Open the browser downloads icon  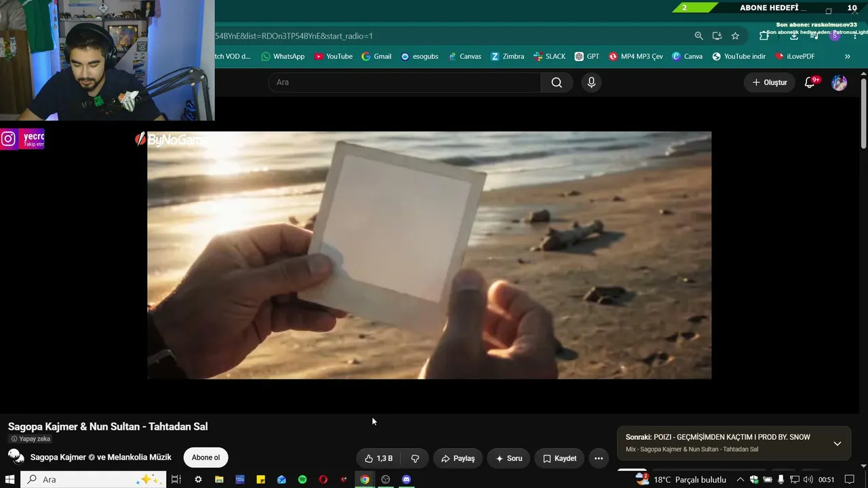(794, 36)
